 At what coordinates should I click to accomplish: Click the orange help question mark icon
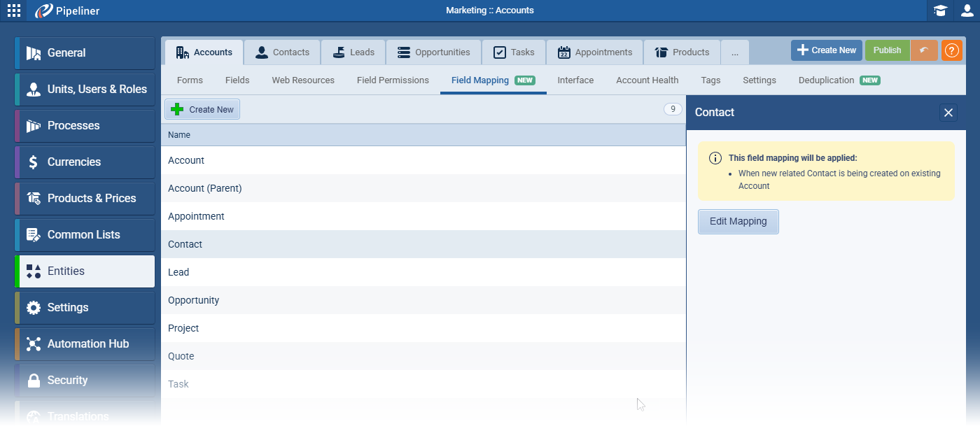coord(951,51)
